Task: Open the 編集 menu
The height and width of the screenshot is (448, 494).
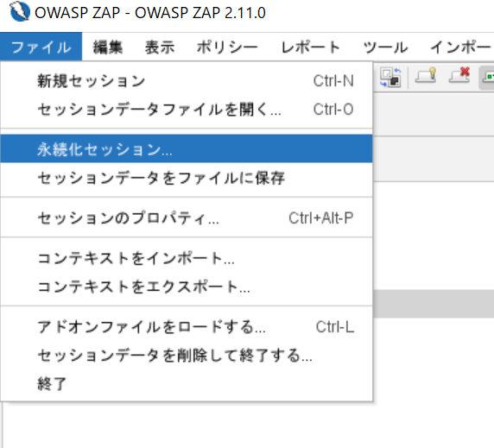Action: (108, 47)
